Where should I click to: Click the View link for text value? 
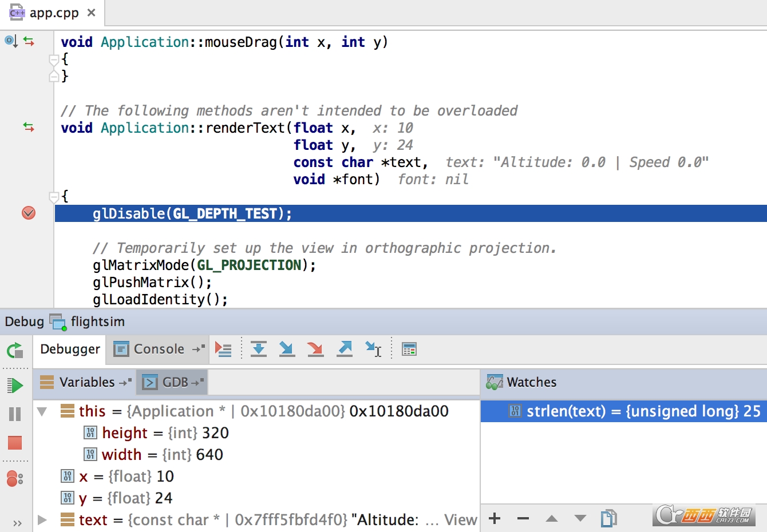[x=460, y=519]
